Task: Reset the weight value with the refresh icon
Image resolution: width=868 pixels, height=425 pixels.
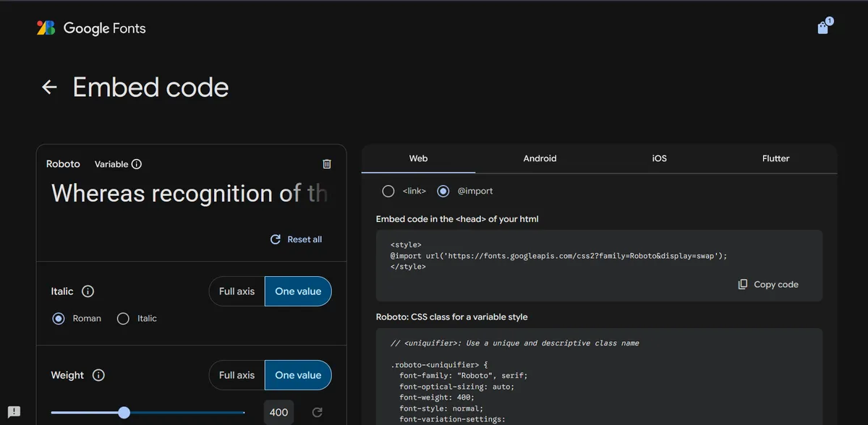Action: coord(317,413)
